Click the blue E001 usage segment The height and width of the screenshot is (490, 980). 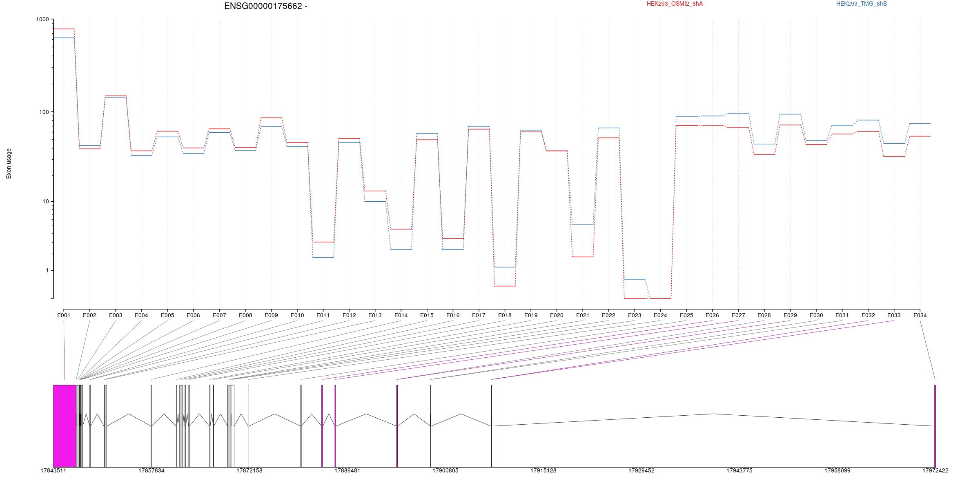[64, 38]
